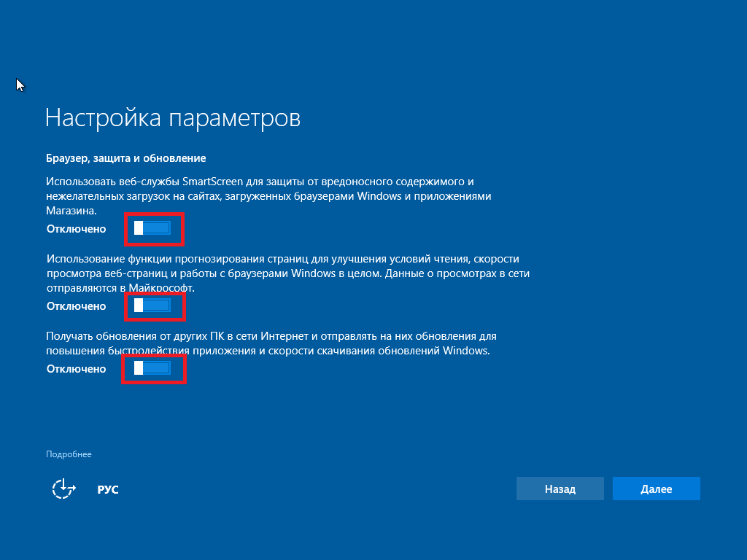Click the SmartScreen description paragraph
This screenshot has width=747, height=560.
(268, 195)
